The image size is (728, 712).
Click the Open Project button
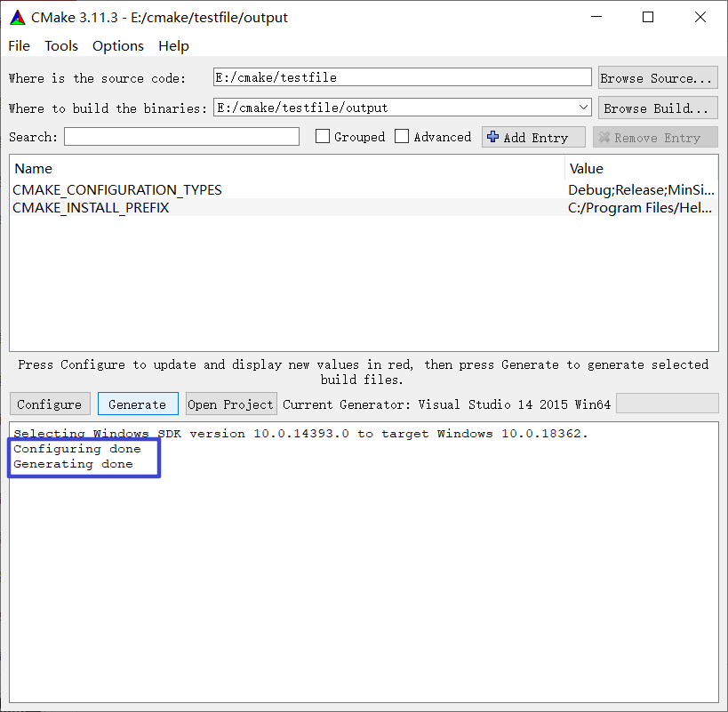coord(231,404)
